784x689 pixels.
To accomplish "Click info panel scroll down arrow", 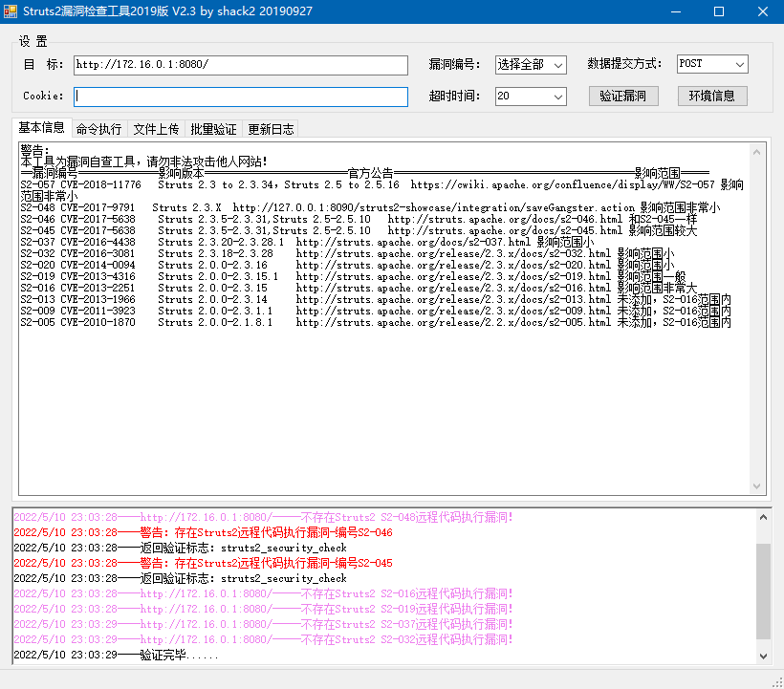I will [x=756, y=486].
